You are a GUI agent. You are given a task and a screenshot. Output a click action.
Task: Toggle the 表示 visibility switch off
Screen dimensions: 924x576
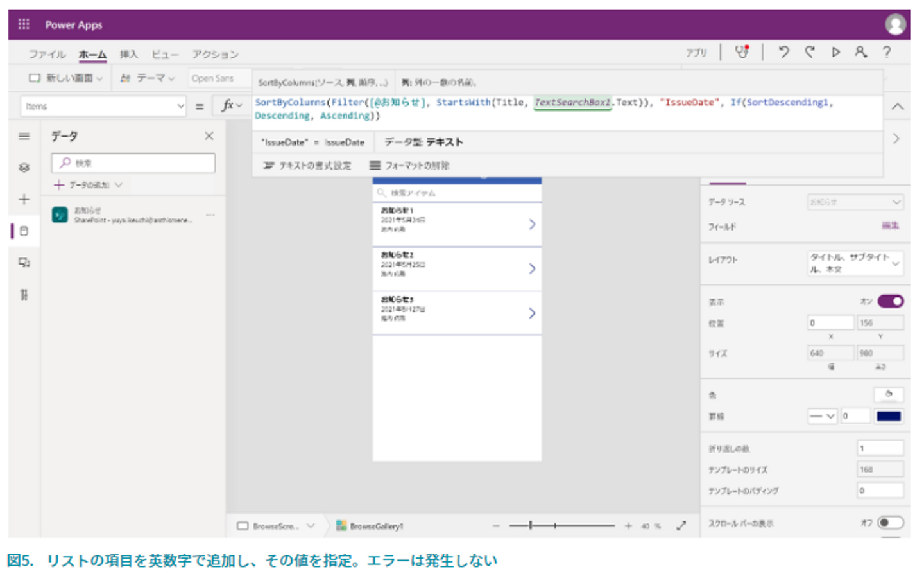click(x=891, y=301)
